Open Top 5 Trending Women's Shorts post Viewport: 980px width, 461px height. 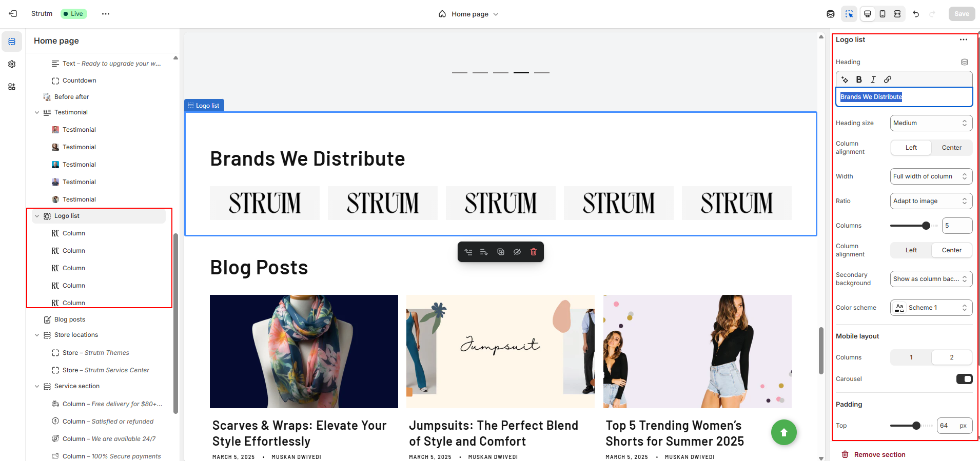pos(675,433)
